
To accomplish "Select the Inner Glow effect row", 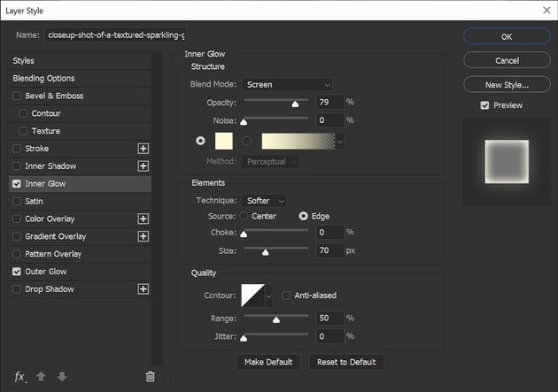I will pos(80,184).
